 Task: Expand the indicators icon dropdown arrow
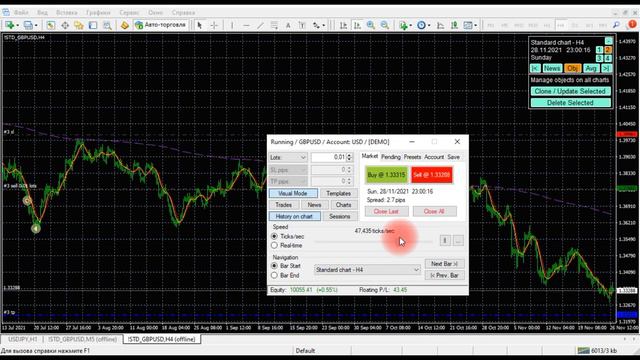(410, 26)
